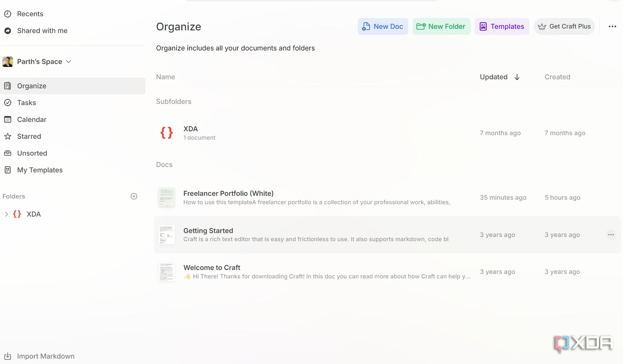623x364 pixels.
Task: Expand the XDA folder tree chevron
Action: (6, 214)
